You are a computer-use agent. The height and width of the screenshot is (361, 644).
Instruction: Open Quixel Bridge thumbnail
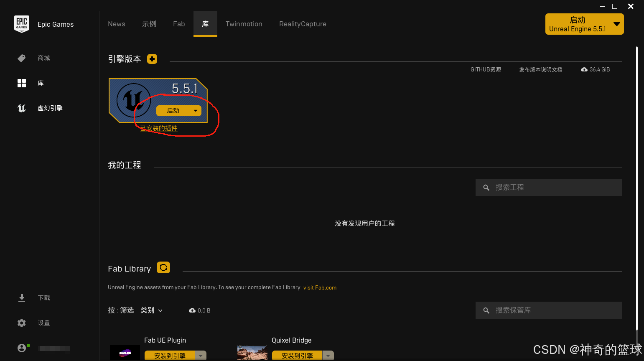(x=252, y=353)
